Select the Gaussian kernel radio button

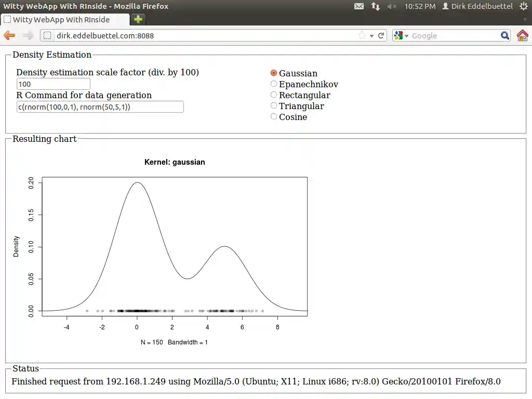[274, 73]
